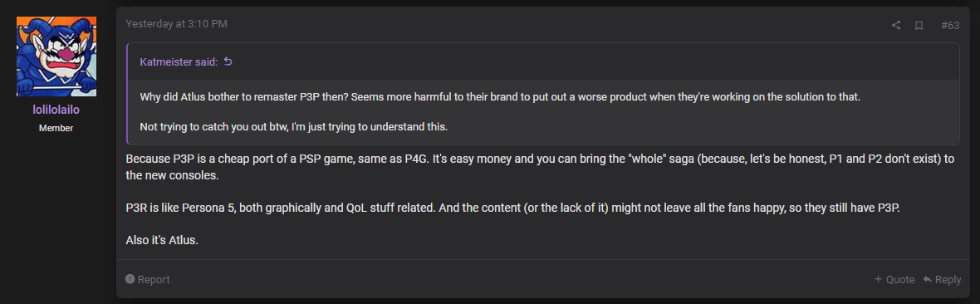980x304 pixels.
Task: Click the exclamation icon next to Report
Action: click(130, 279)
